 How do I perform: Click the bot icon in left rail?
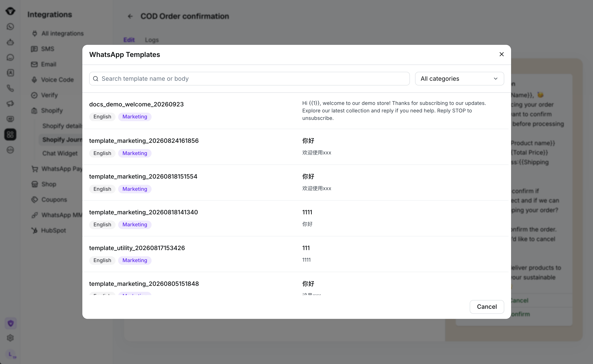click(10, 42)
